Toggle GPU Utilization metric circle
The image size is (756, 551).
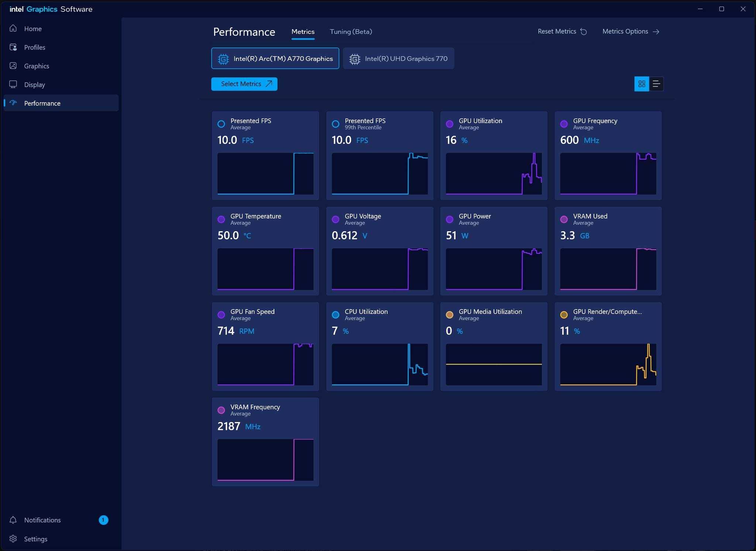(x=450, y=124)
